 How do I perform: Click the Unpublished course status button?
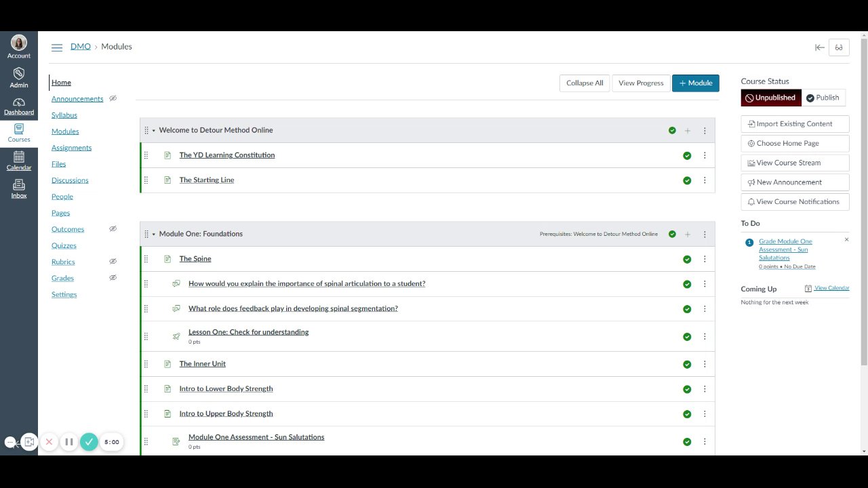point(771,98)
